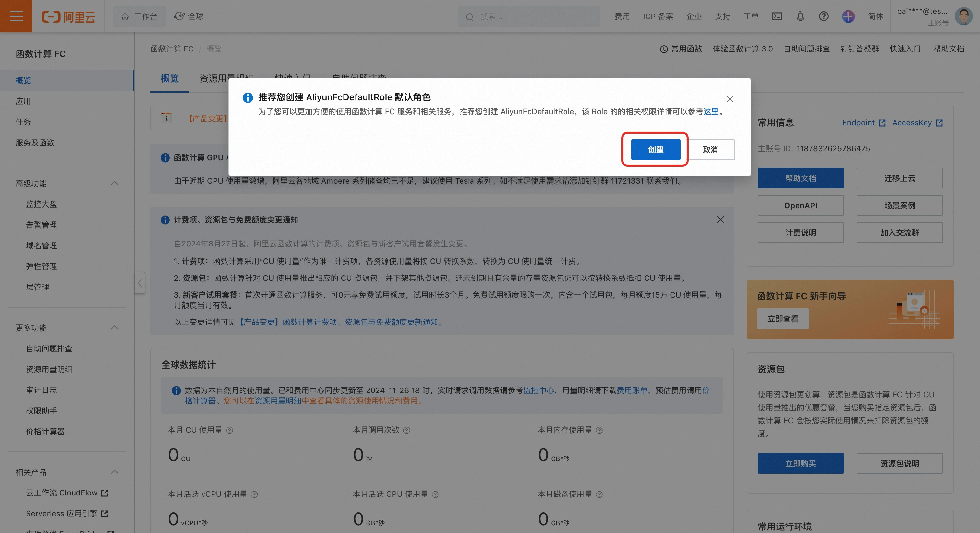The image size is (980, 533).
Task: Open the notification bell
Action: pyautogui.click(x=800, y=16)
